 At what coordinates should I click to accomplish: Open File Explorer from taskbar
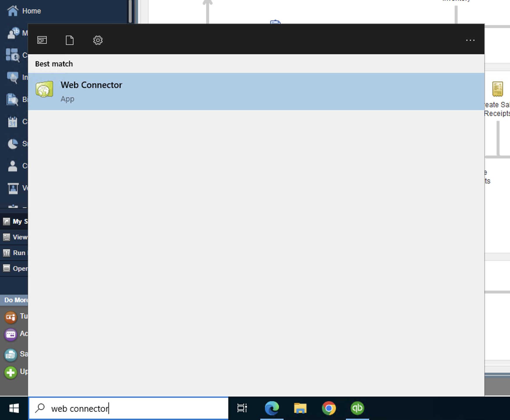tap(300, 408)
